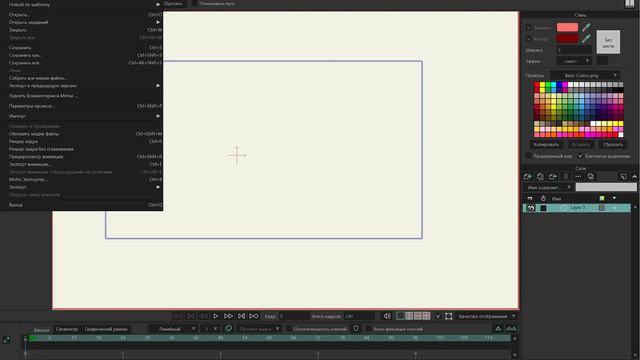The height and width of the screenshot is (360, 640).
Task: Toggle auto-freeze keys checkbox
Action: click(x=368, y=329)
